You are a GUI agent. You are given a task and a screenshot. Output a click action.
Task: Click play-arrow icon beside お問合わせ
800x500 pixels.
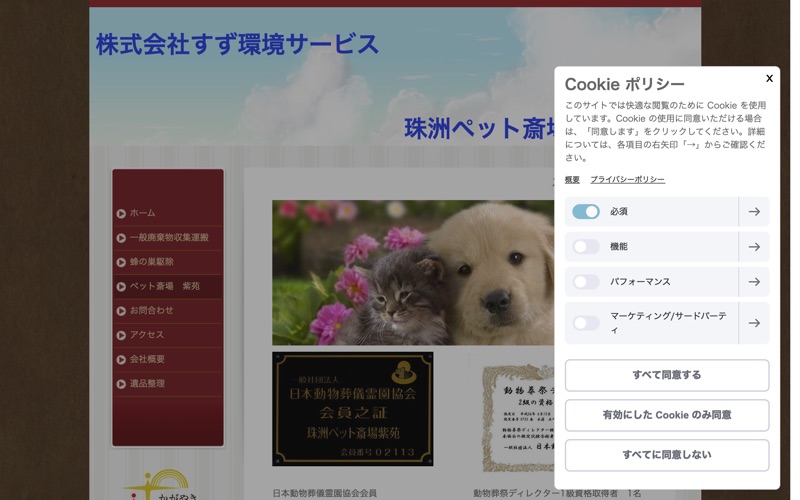121,311
